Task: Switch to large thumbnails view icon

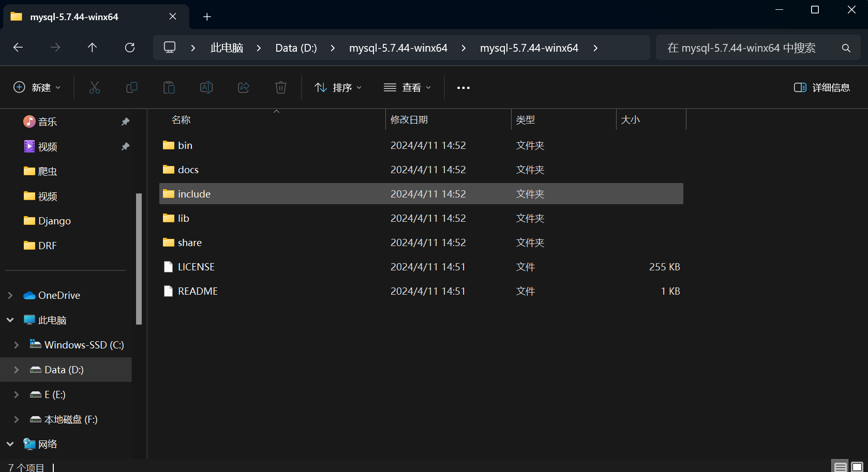Action: (x=857, y=467)
